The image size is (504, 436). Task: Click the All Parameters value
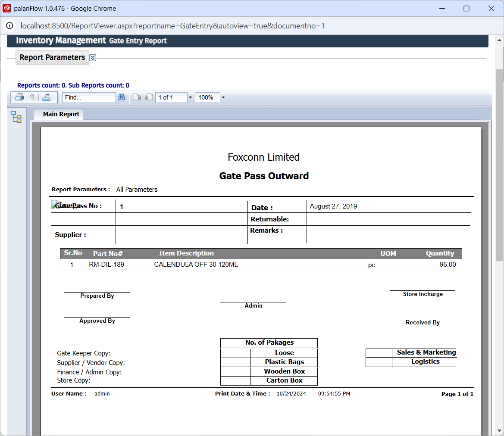[137, 190]
